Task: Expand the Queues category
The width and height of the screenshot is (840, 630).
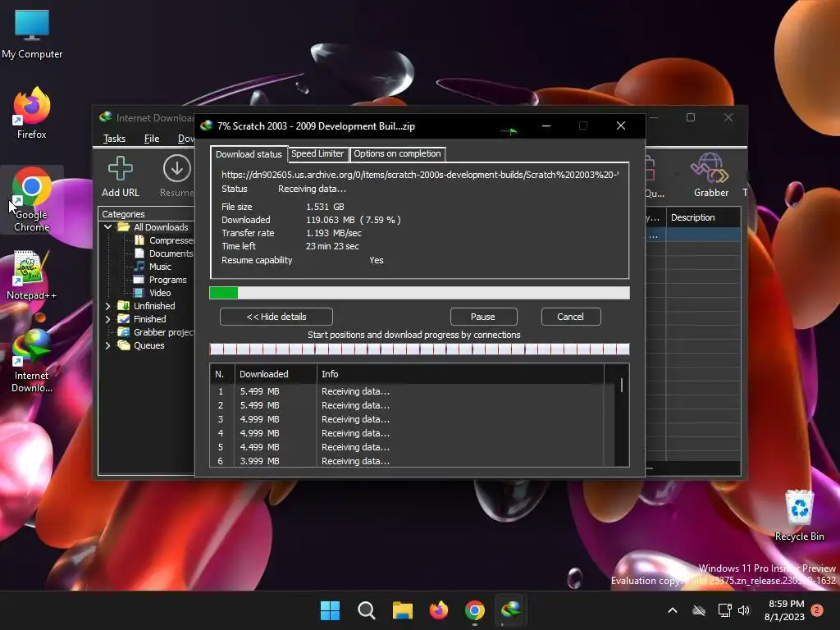Action: [x=108, y=345]
